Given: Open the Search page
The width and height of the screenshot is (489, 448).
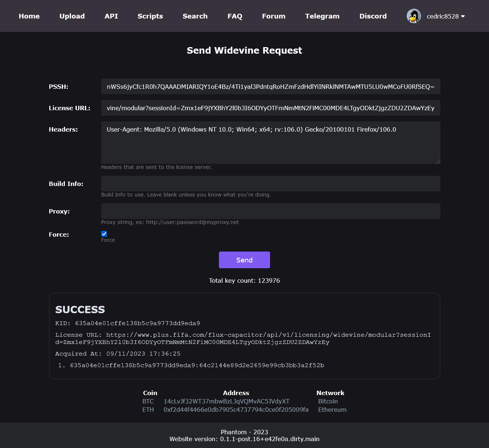Looking at the screenshot, I should click(x=195, y=16).
